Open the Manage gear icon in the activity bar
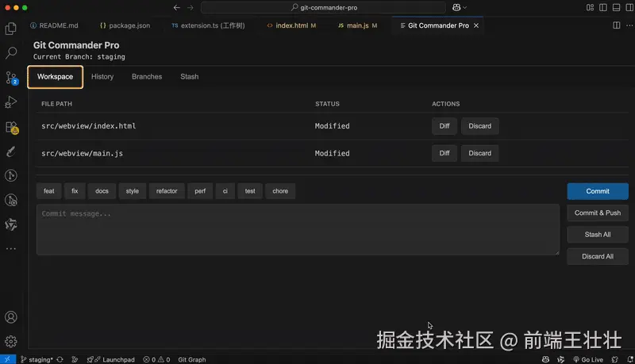 [11, 341]
